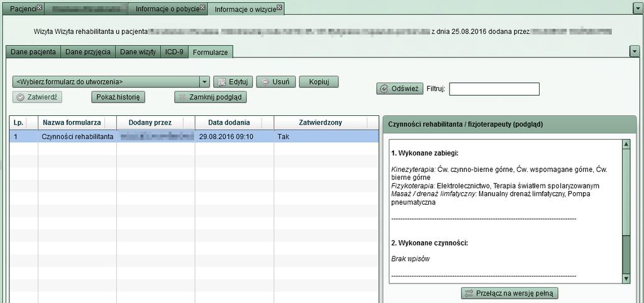
Task: Click the 'Tak' approved cell
Action: point(326,137)
